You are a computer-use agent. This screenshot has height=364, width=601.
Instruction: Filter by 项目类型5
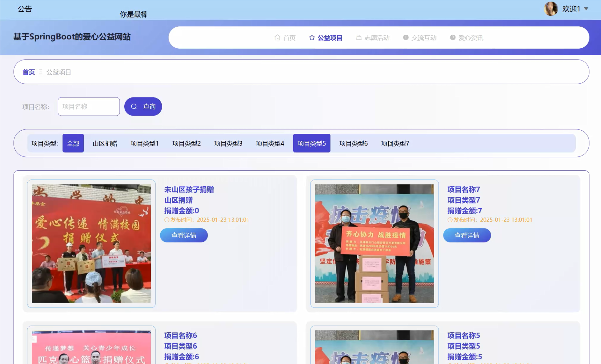click(311, 143)
